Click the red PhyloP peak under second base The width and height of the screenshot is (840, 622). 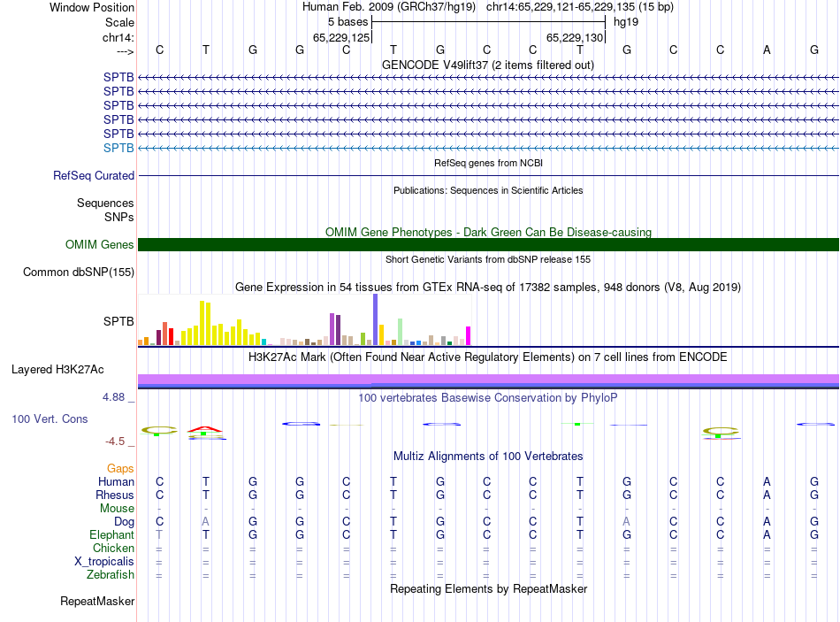[x=204, y=429]
